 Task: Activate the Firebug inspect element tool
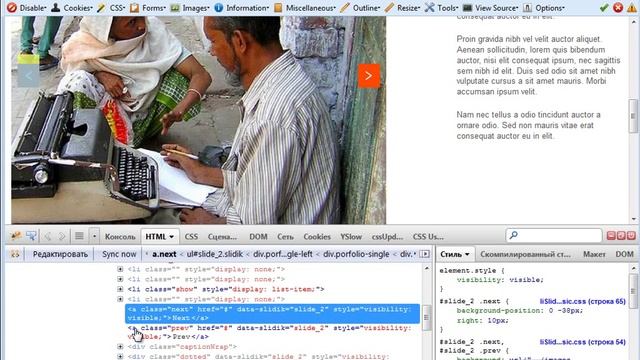pyautogui.click(x=31, y=236)
